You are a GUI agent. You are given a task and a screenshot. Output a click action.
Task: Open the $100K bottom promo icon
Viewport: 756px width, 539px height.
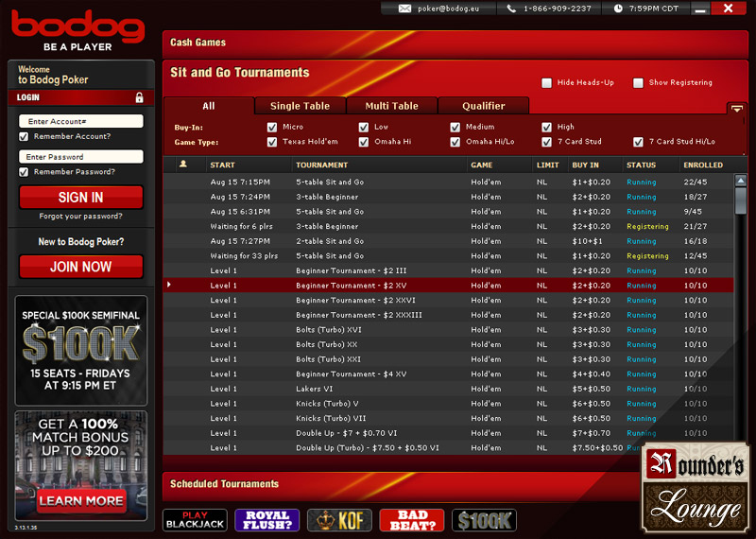coord(484,520)
